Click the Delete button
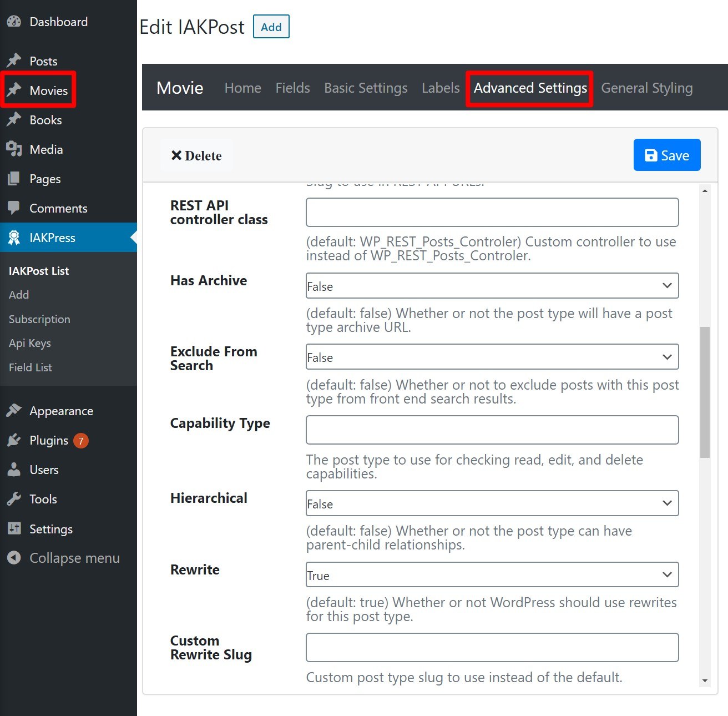The image size is (728, 716). click(196, 155)
